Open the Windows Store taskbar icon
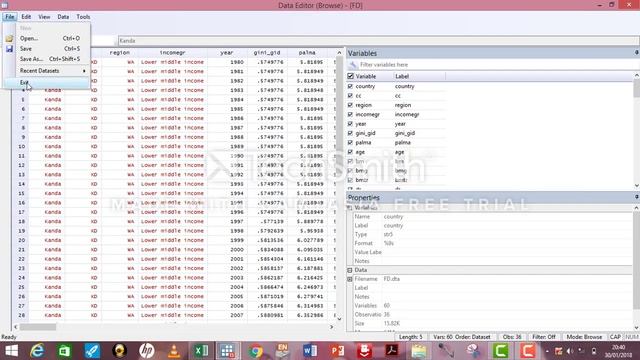The height and width of the screenshot is (360, 640). [64, 351]
